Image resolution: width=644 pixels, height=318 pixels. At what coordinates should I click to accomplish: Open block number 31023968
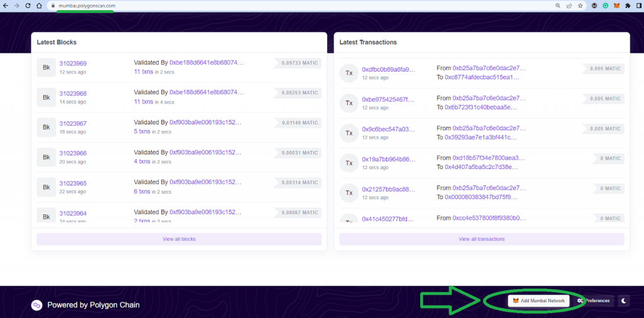tap(73, 94)
